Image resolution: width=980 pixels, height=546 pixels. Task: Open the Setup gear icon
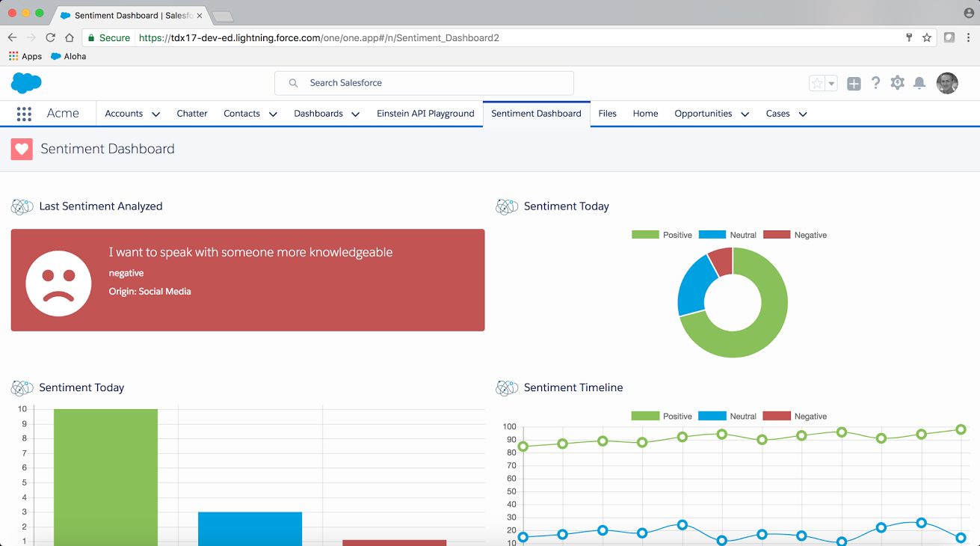(898, 83)
